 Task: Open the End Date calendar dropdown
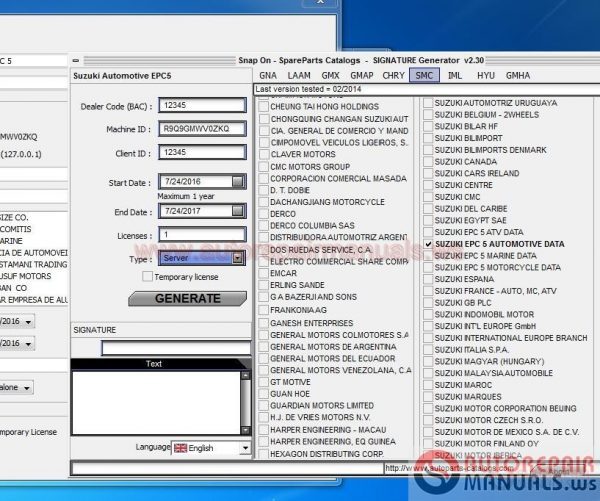click(238, 211)
